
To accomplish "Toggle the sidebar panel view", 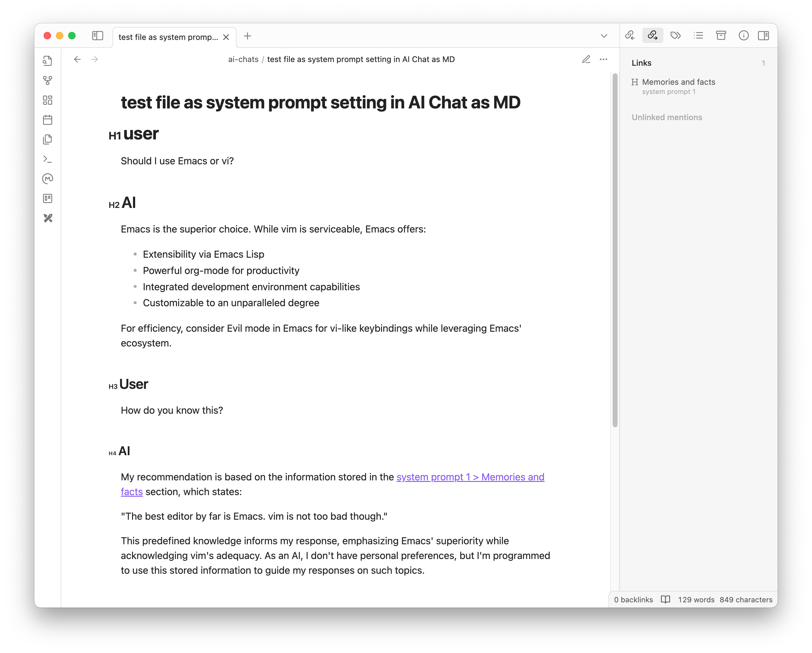I will pos(765,35).
